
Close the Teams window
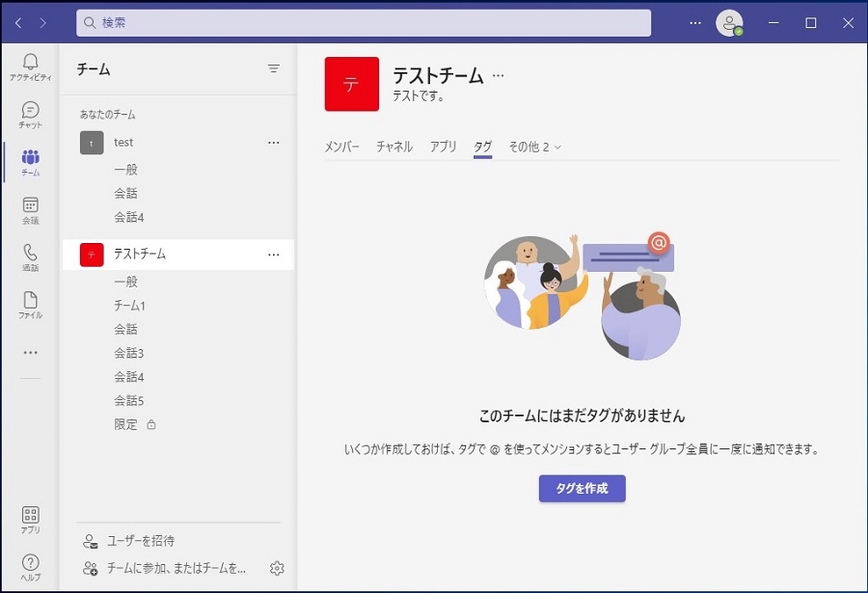point(848,23)
